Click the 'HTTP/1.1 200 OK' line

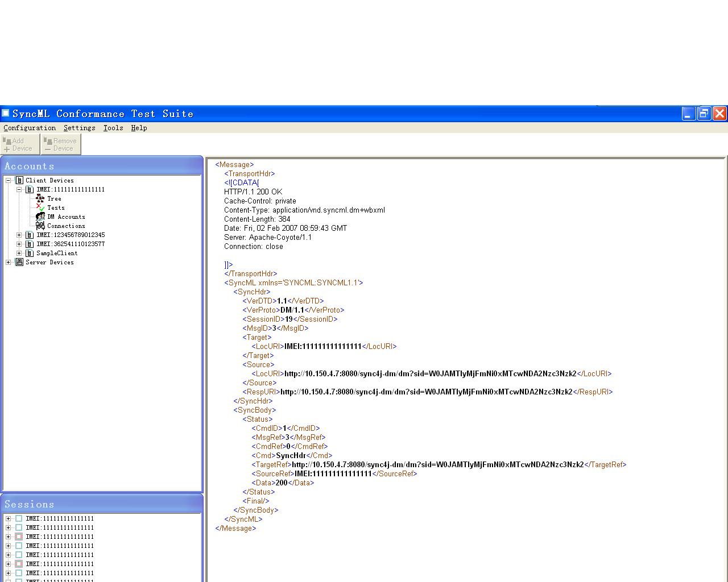click(253, 192)
